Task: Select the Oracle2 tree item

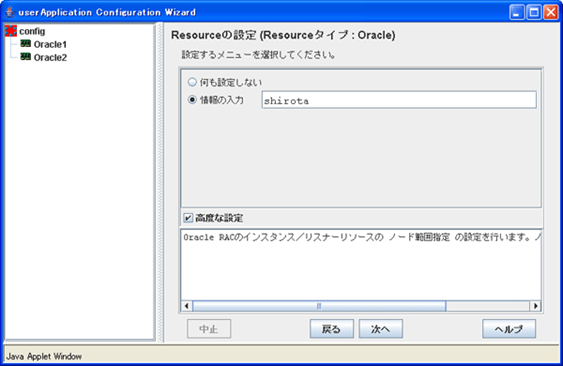Action: coord(50,57)
